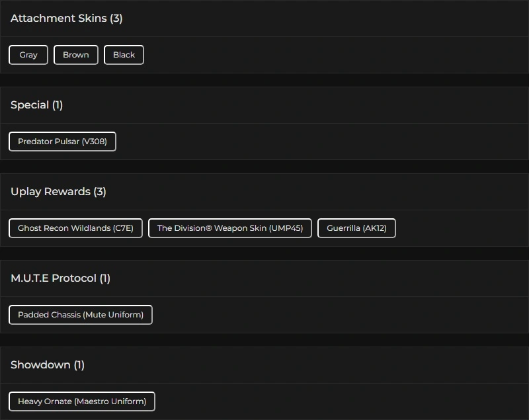
Task: Click the (1) count beside Showdown
Action: (79, 365)
